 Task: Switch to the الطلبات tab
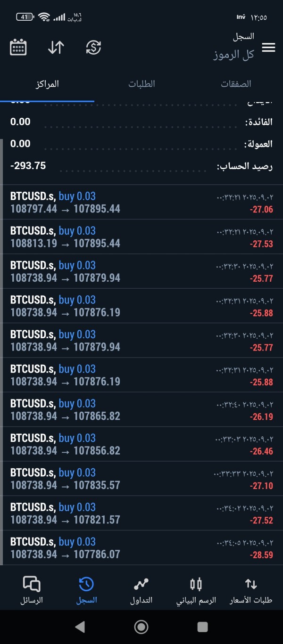point(141,84)
